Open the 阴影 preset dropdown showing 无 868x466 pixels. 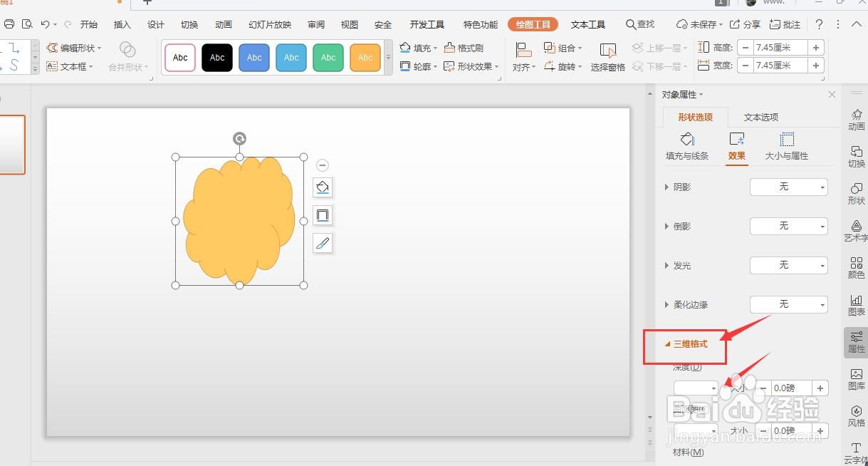point(789,187)
